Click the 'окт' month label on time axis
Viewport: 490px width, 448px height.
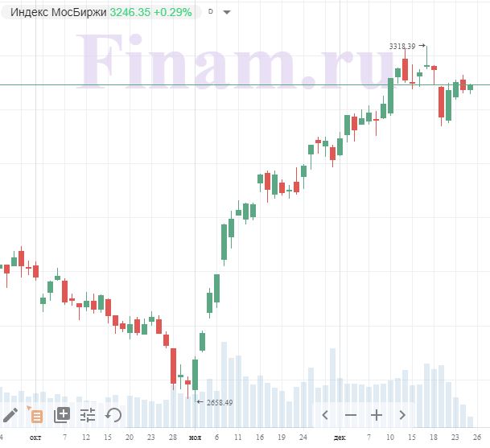tap(35, 438)
